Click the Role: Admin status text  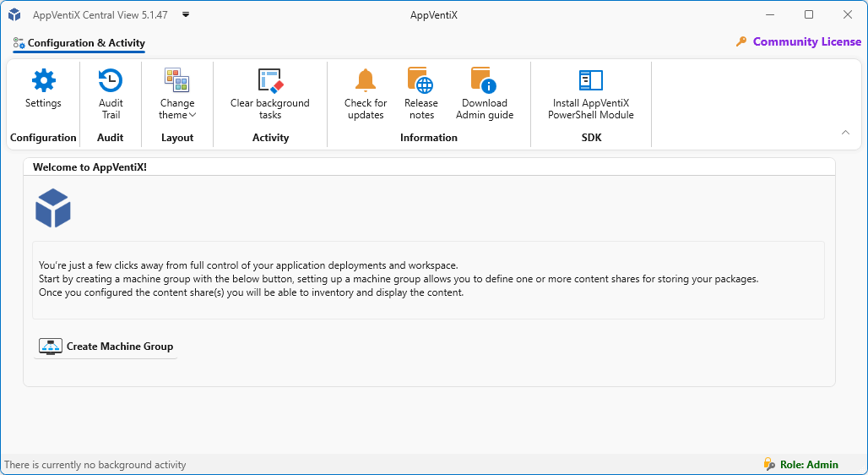(x=809, y=465)
